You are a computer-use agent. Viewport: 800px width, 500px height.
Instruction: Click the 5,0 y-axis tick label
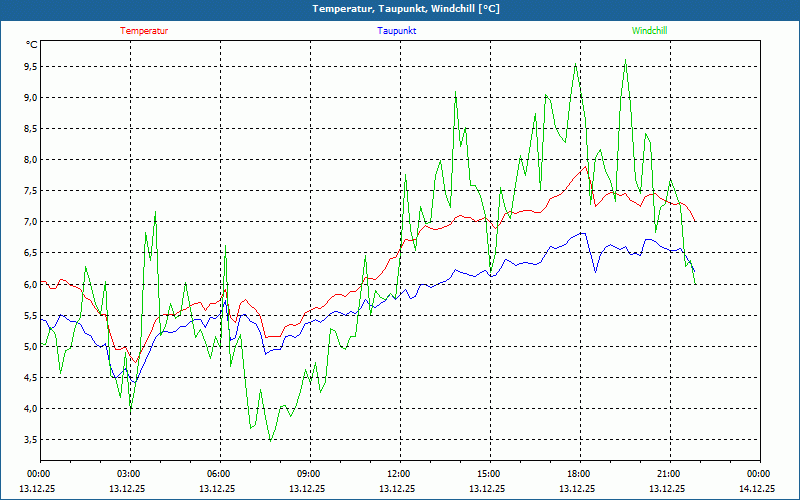tap(30, 346)
